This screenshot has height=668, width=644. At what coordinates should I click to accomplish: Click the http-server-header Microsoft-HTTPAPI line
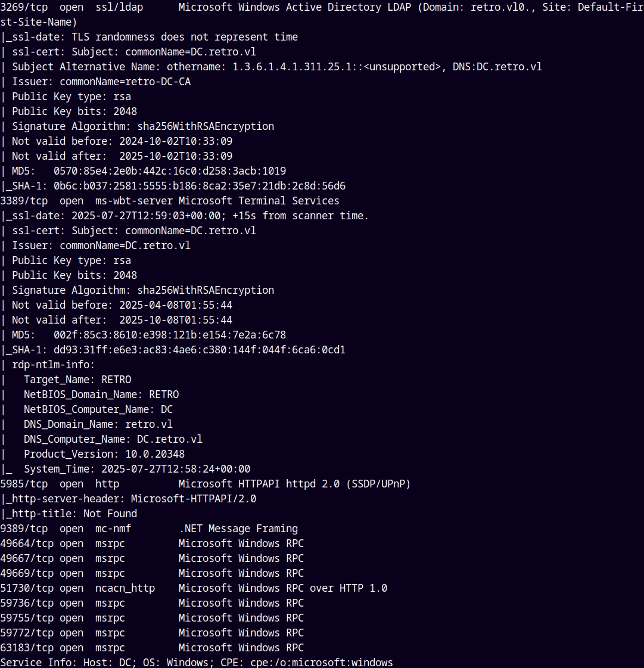pos(129,499)
